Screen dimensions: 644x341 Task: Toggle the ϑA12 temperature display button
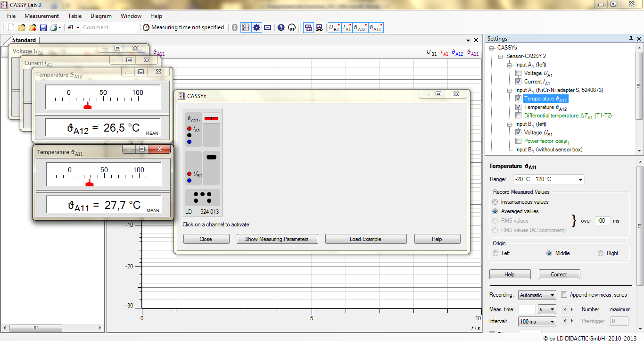360,28
